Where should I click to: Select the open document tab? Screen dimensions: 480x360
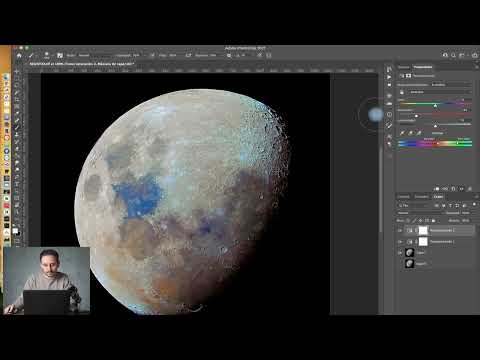click(x=82, y=64)
